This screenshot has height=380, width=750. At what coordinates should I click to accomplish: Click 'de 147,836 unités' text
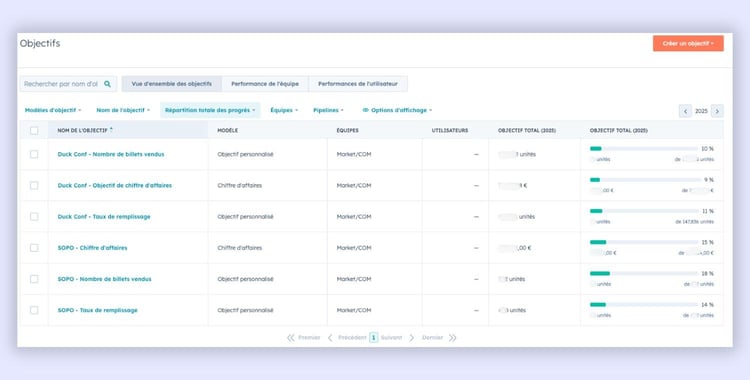pyautogui.click(x=694, y=222)
